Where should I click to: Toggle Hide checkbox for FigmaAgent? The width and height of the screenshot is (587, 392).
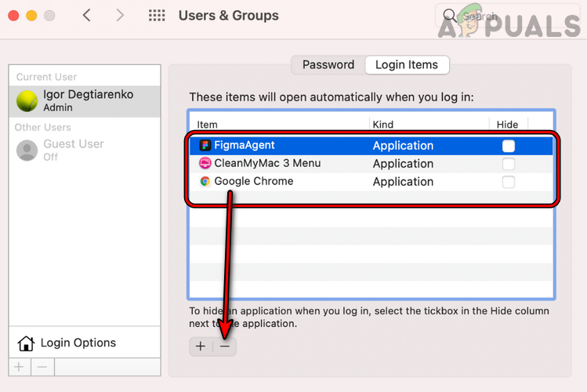point(509,146)
